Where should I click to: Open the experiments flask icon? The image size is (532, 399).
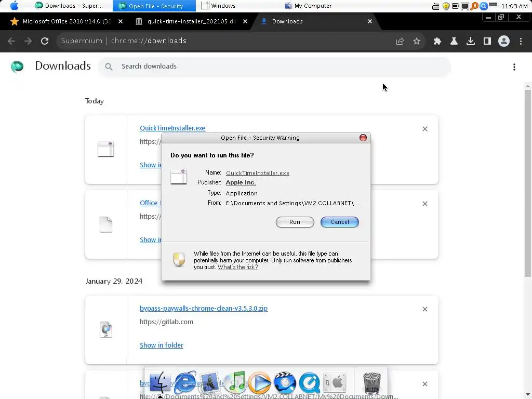(454, 41)
